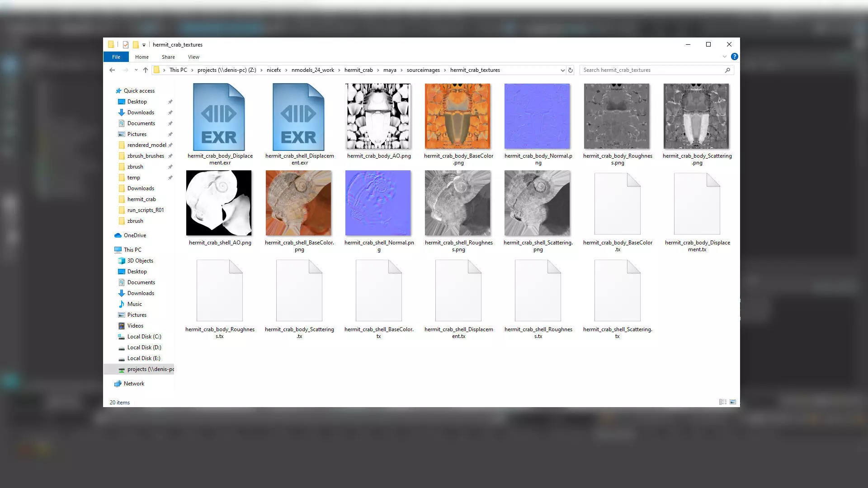Click the Back navigation arrow

[112, 70]
